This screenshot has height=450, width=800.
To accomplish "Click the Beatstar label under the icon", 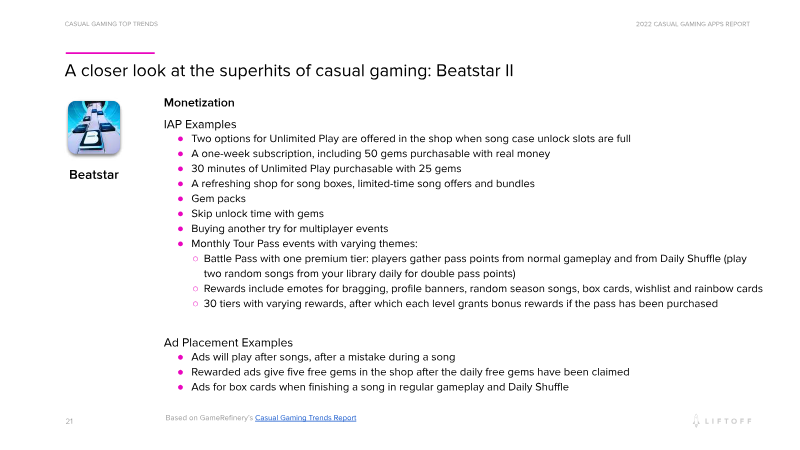I will pos(94,175).
